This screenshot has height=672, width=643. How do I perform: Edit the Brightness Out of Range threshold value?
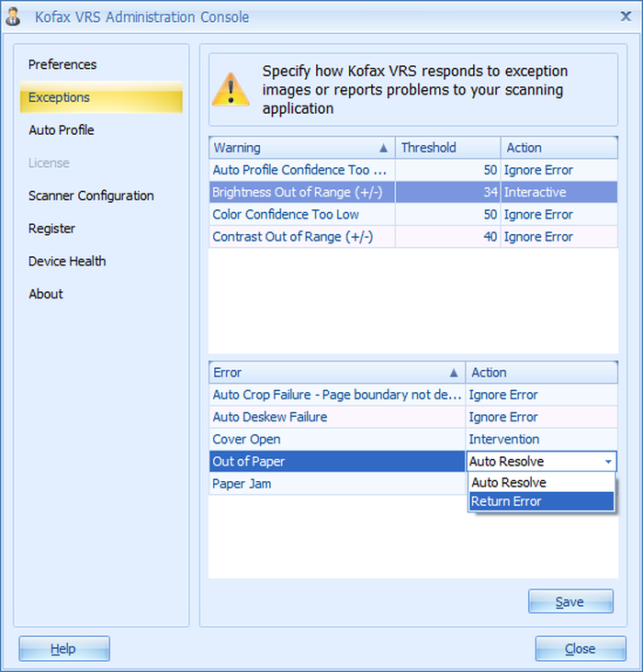click(447, 192)
